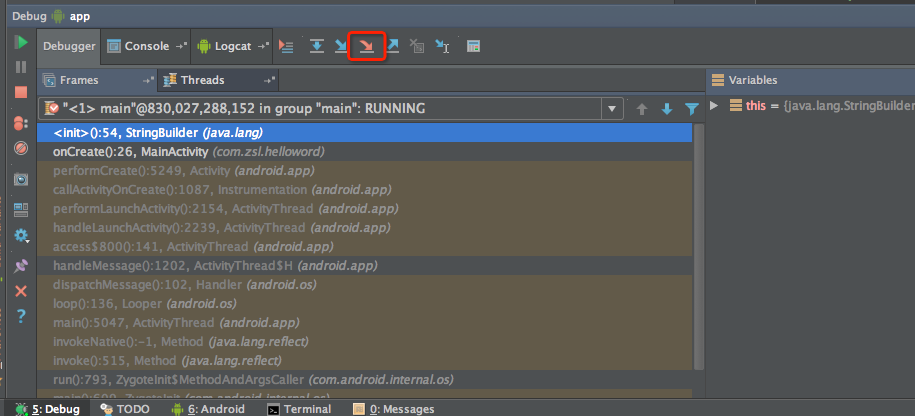
Task: Select frame access$800():141, ActivityThread
Action: (365, 247)
